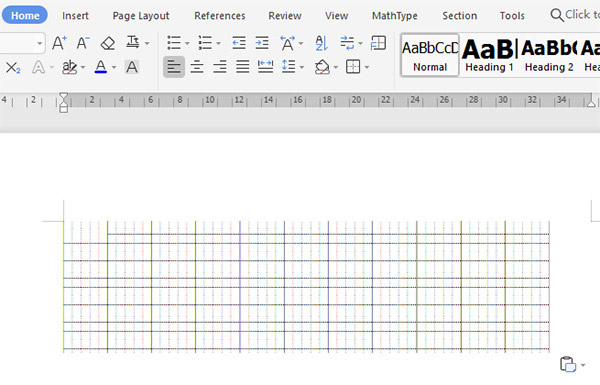Click the Increase Indent icon
This screenshot has width=600, height=385.
[x=262, y=43]
